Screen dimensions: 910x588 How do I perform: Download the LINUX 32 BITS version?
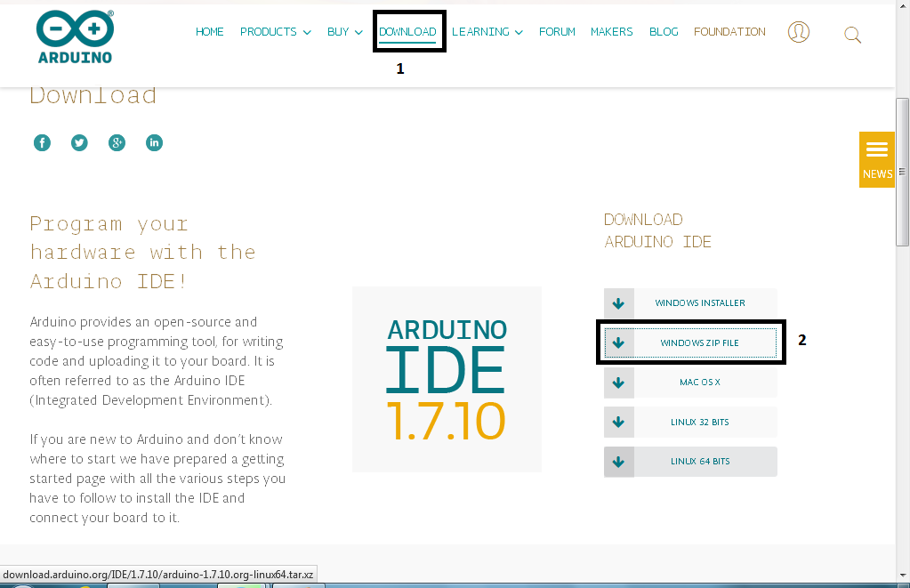690,422
